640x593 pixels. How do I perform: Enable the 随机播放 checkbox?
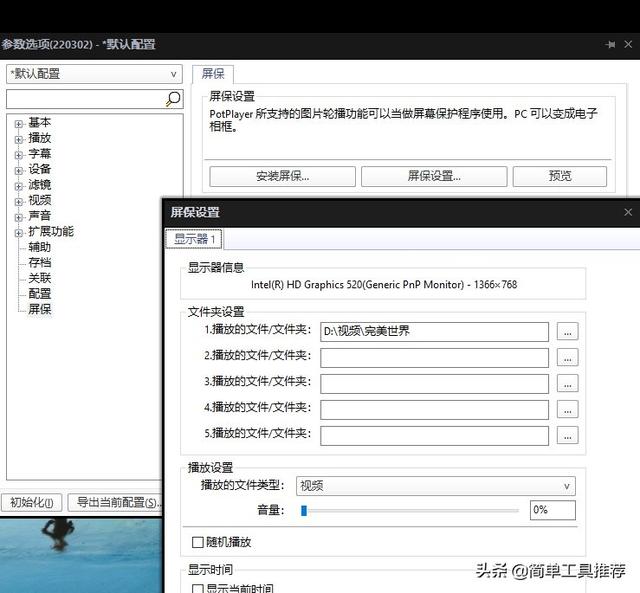click(x=198, y=542)
